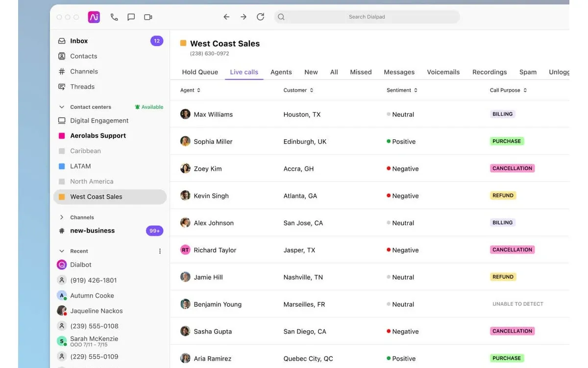This screenshot has width=588, height=368.
Task: Switch to the New tab
Action: [x=311, y=72]
